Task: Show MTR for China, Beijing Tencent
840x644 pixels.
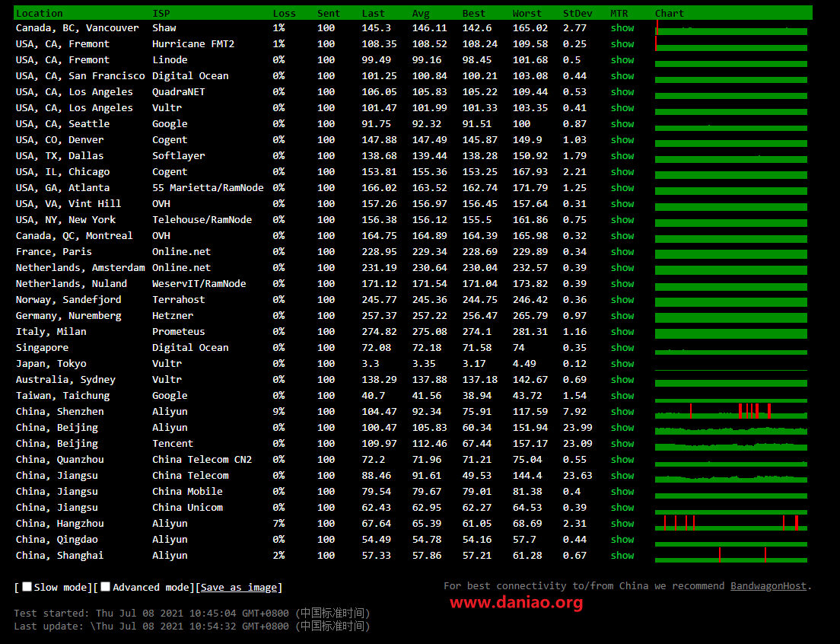Action: pyautogui.click(x=622, y=444)
